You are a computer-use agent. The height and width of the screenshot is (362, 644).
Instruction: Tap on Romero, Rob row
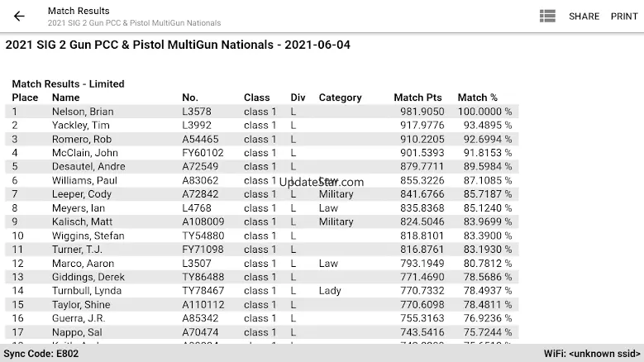(x=82, y=139)
